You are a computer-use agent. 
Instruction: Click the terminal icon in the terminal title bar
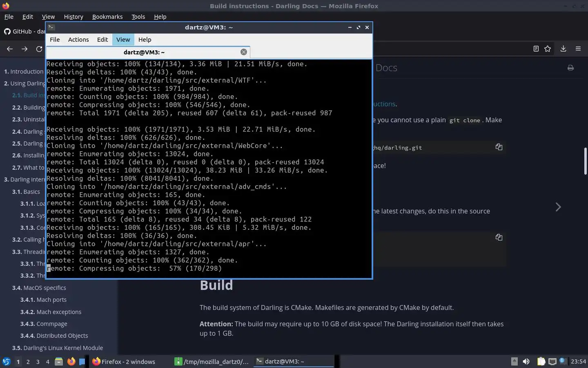[51, 27]
